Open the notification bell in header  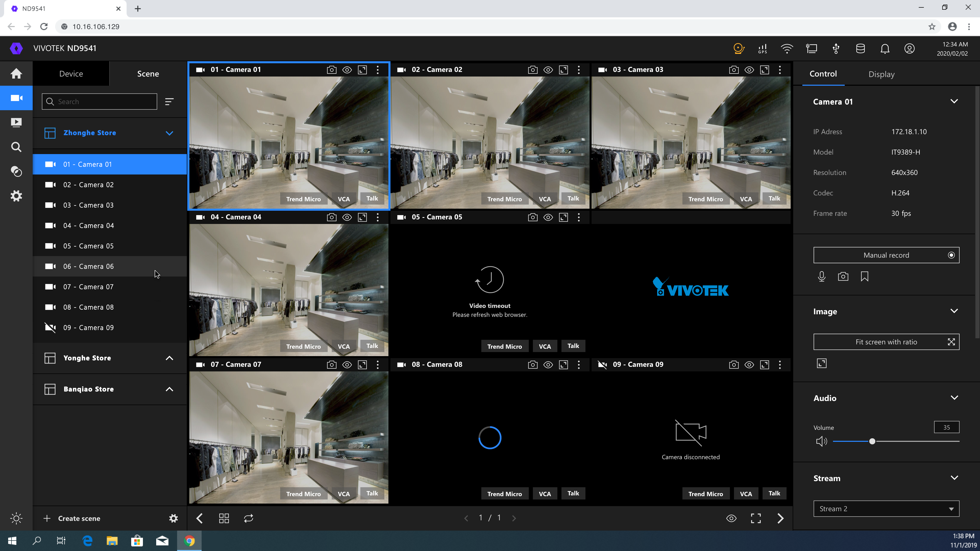tap(885, 49)
